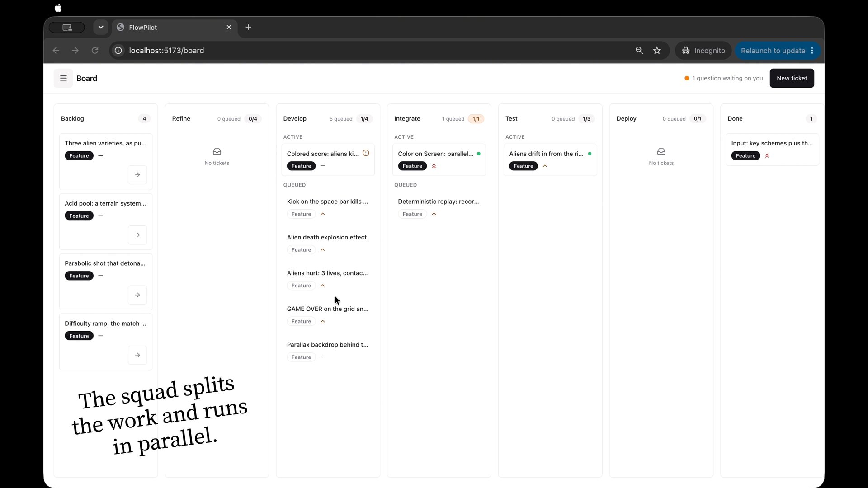This screenshot has height=488, width=868.
Task: Click the Incognito indicator
Action: (x=703, y=51)
